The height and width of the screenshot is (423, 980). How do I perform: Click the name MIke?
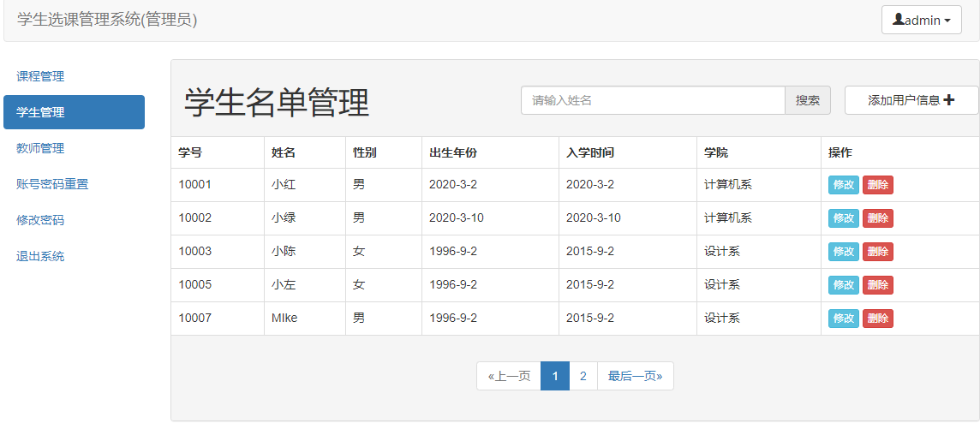pyautogui.click(x=284, y=319)
